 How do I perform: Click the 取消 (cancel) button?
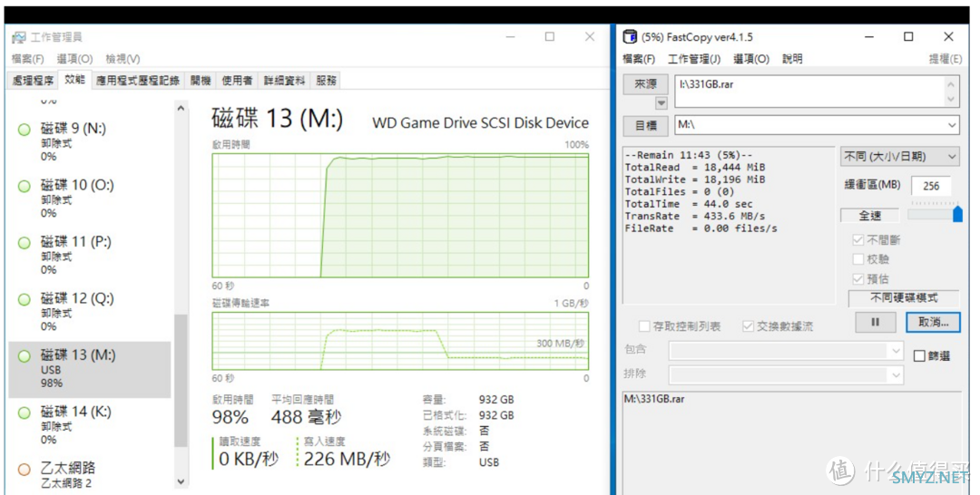click(x=933, y=322)
